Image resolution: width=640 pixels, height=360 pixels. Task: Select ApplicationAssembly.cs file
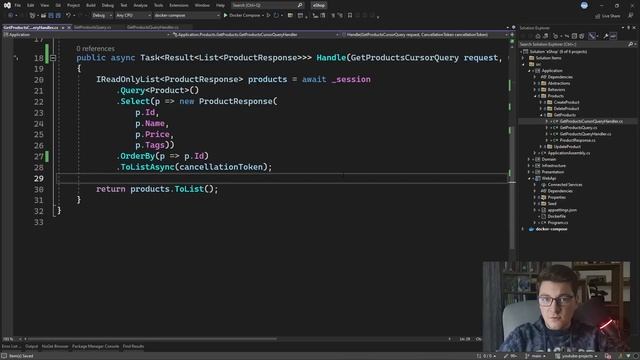pyautogui.click(x=569, y=153)
